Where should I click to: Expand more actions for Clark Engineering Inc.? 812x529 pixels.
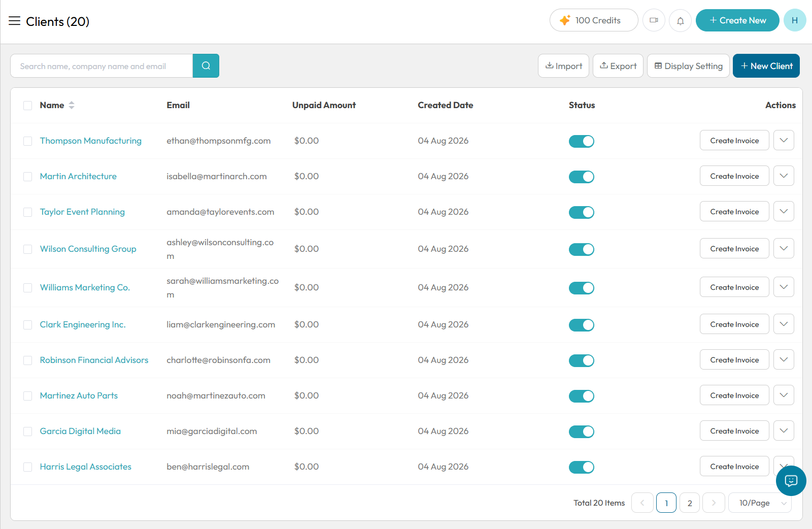click(x=784, y=324)
